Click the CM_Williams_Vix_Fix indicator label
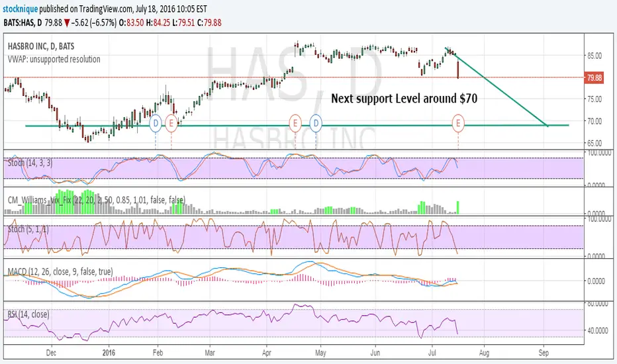The image size is (617, 364). (97, 200)
